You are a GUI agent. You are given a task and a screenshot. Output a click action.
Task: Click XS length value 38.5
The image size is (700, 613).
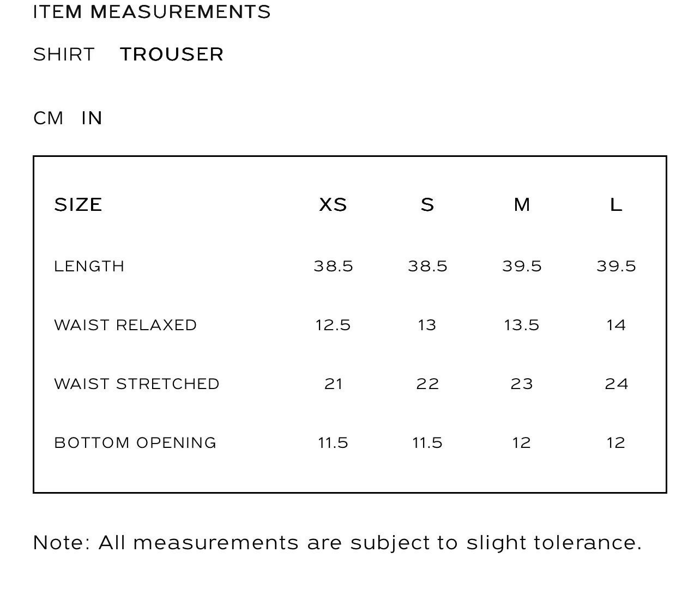pos(333,266)
